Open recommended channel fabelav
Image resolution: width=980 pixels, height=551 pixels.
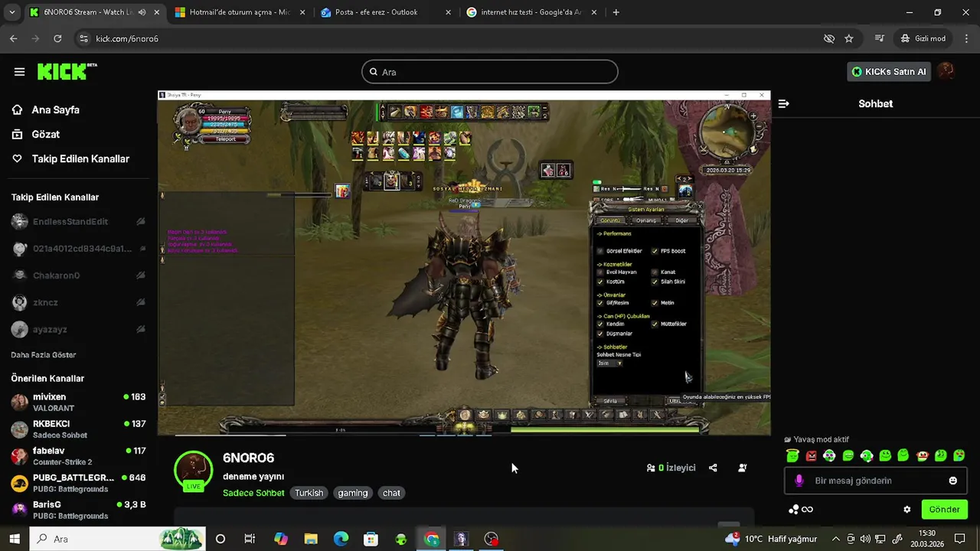(78, 456)
